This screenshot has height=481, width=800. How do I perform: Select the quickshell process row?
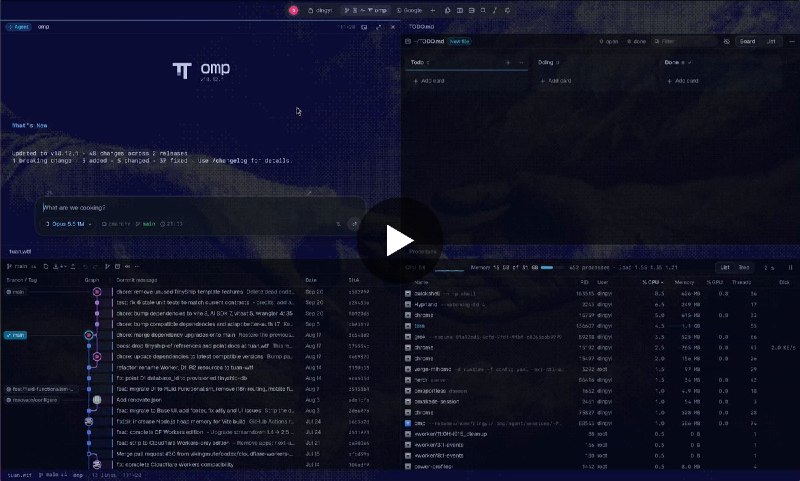click(x=600, y=294)
